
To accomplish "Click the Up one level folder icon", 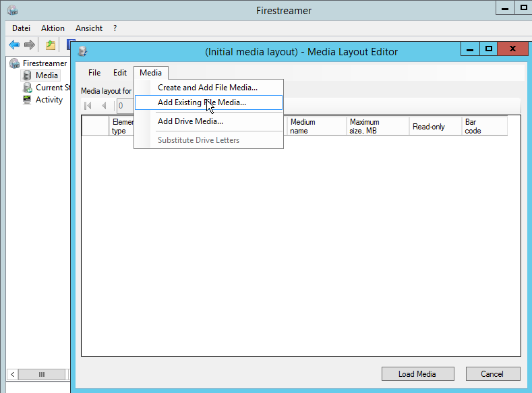I will [x=51, y=45].
